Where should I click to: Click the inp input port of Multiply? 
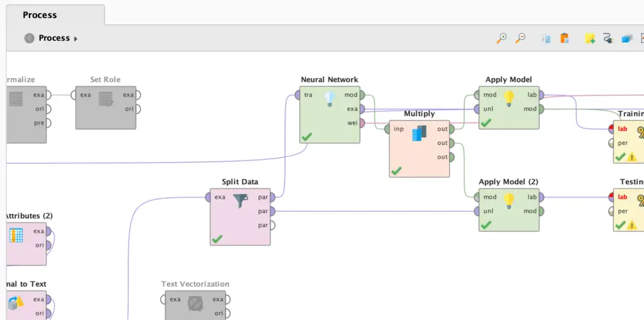(387, 130)
